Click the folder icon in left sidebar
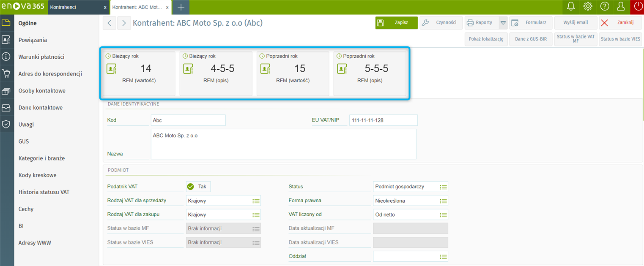 click(x=6, y=23)
